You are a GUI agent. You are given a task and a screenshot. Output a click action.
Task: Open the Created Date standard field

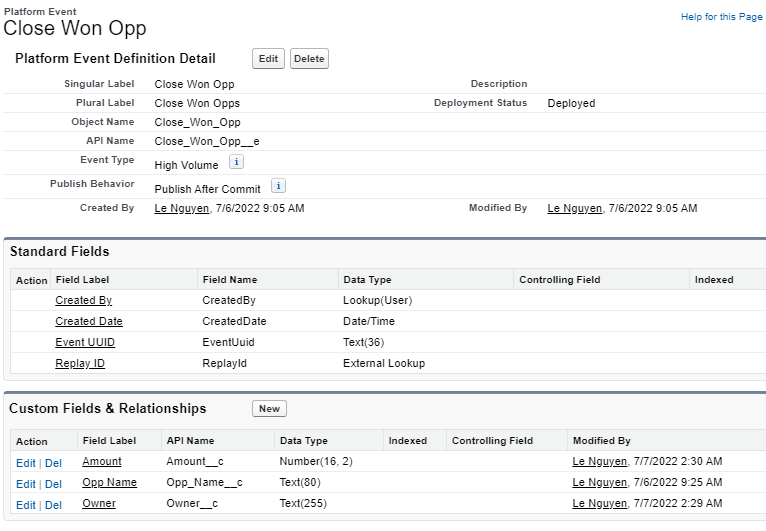89,321
